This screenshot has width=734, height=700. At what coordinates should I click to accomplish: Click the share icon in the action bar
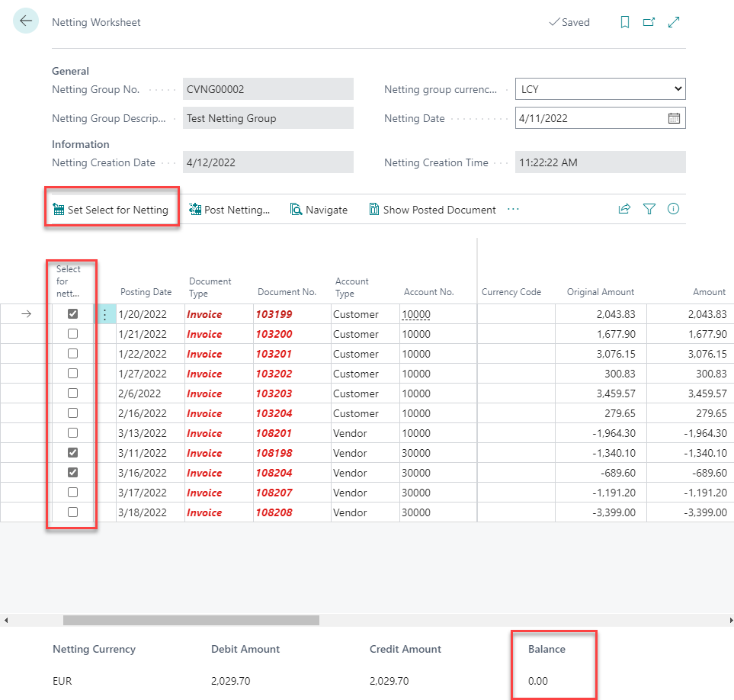[624, 209]
